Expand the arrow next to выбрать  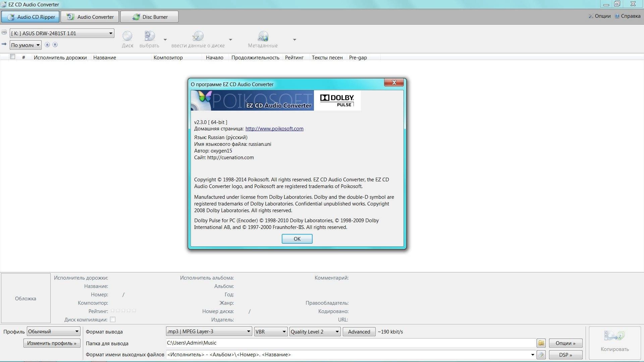[165, 40]
